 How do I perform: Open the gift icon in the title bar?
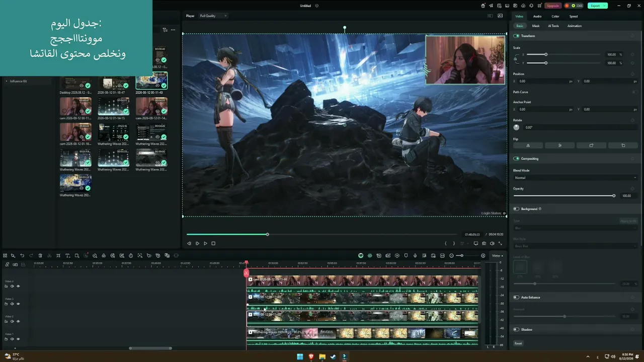click(483, 6)
